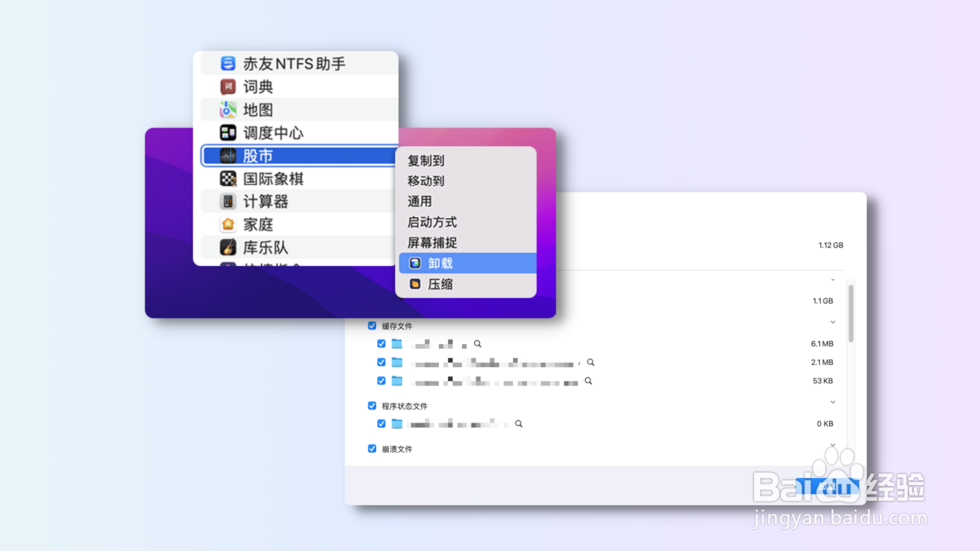Uncheck the 程序状态文件 category checkbox

[372, 406]
